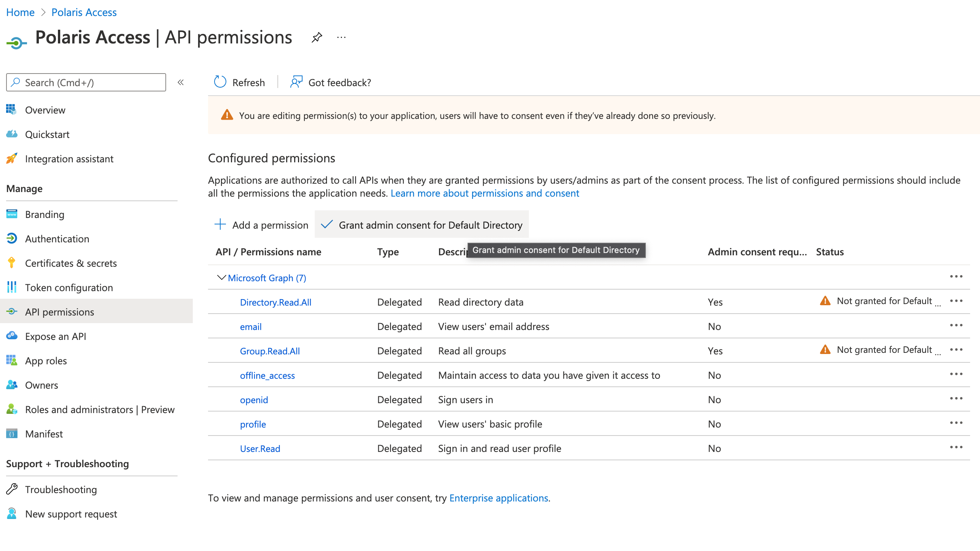
Task: Open Polaris Access breadcrumb link
Action: [84, 12]
